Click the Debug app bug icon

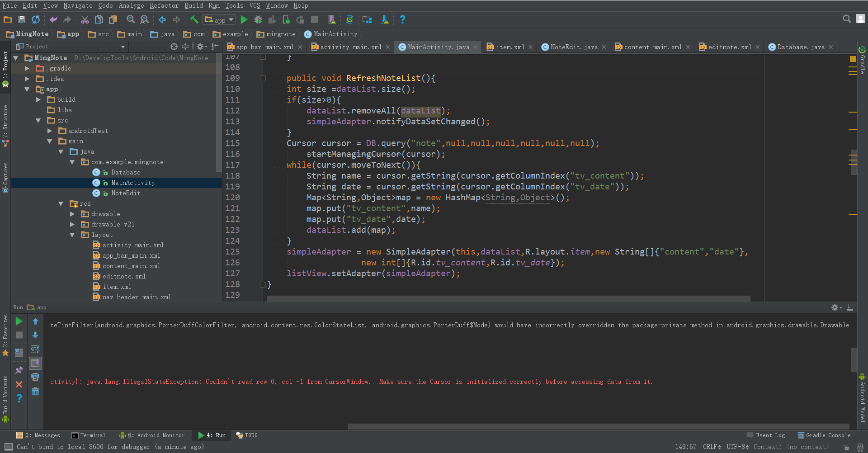258,19
